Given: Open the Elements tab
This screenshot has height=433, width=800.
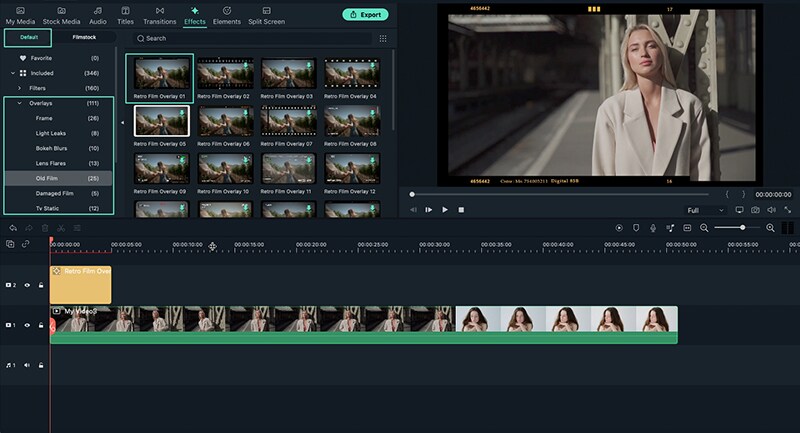Looking at the screenshot, I should (227, 16).
